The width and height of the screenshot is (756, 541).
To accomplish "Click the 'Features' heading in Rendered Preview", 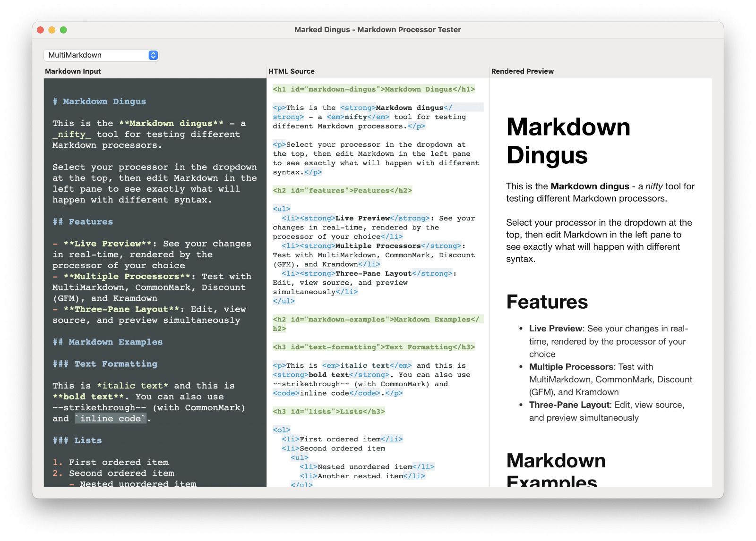I will coord(547,302).
